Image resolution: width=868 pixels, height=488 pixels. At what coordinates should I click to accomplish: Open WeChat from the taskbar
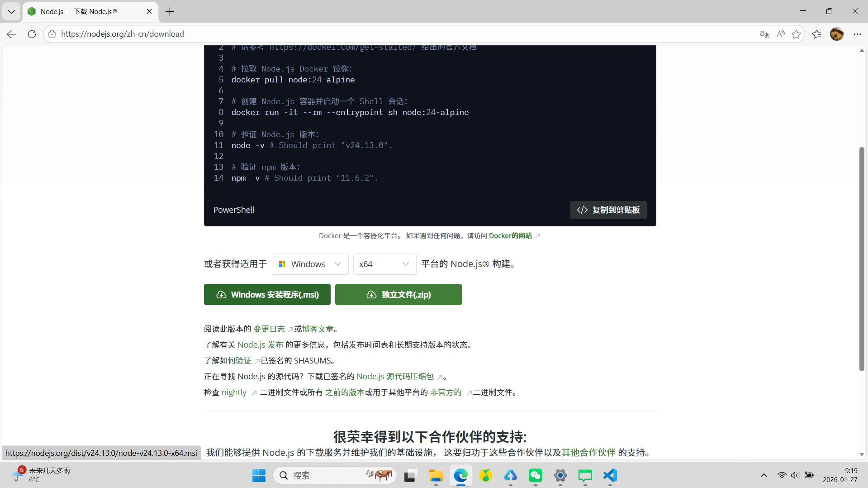click(x=535, y=475)
